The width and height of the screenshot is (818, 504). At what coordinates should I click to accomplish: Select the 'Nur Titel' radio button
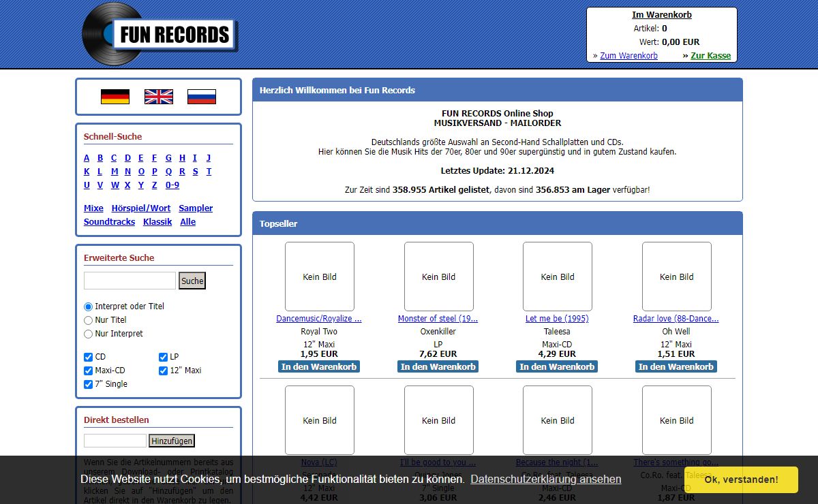[x=88, y=320]
